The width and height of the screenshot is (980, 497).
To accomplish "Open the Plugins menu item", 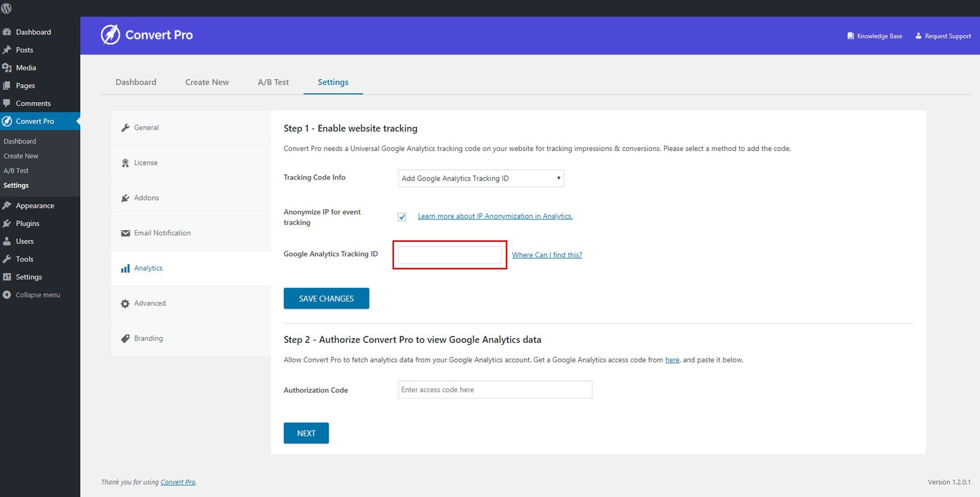I will click(40, 223).
